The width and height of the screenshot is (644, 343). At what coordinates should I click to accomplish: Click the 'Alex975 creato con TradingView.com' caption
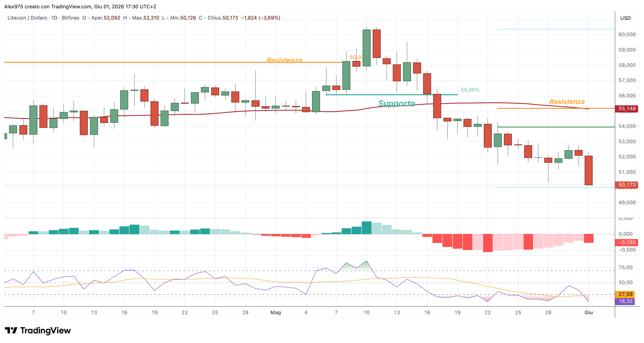48,7
